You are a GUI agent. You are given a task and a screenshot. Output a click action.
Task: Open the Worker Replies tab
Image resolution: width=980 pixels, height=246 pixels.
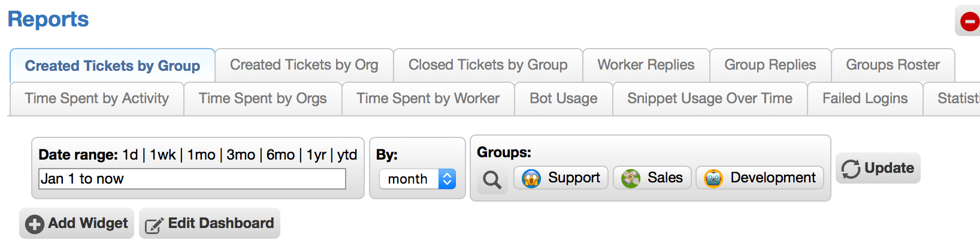tap(646, 65)
